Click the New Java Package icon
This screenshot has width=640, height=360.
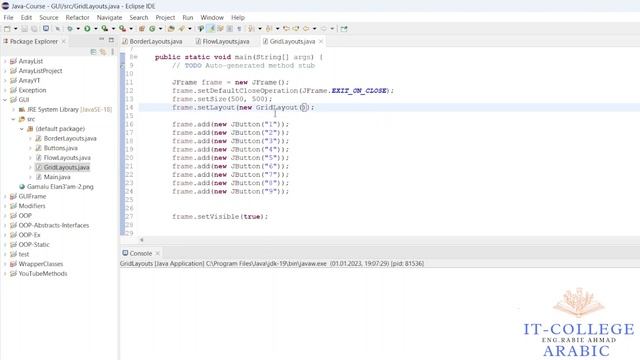(141, 29)
